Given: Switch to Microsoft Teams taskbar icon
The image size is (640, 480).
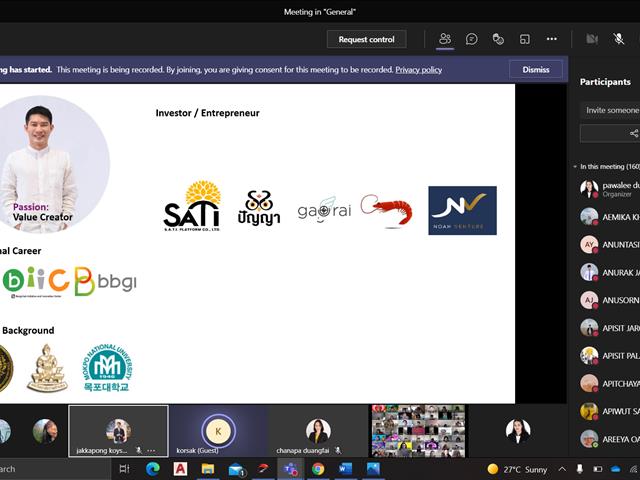Looking at the screenshot, I should [x=291, y=469].
